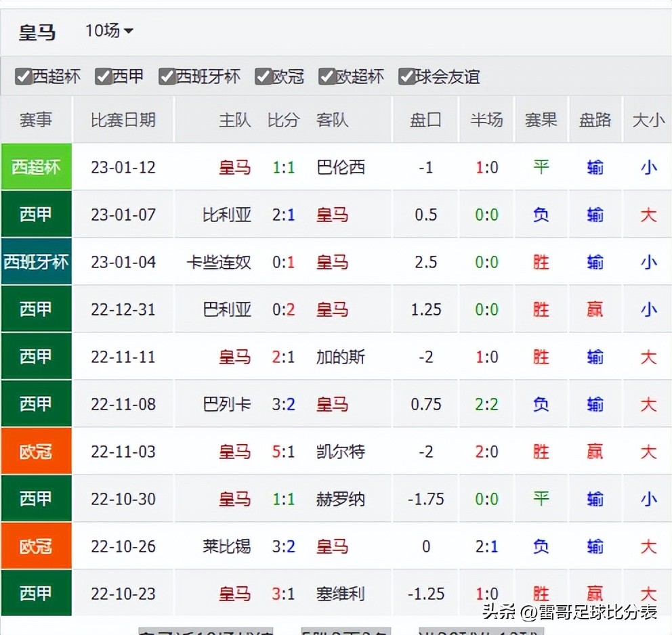
Task: Sort by the 比赛日期 column
Action: [x=124, y=120]
